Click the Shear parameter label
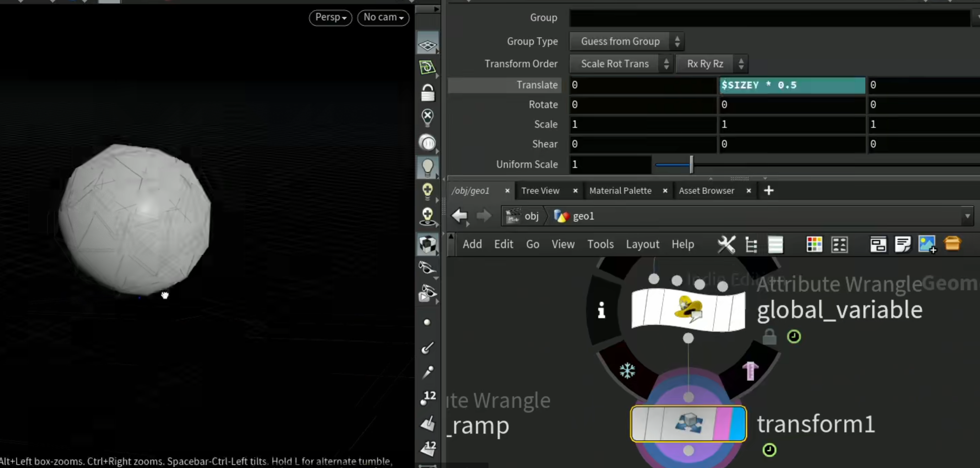The height and width of the screenshot is (468, 980). point(545,144)
